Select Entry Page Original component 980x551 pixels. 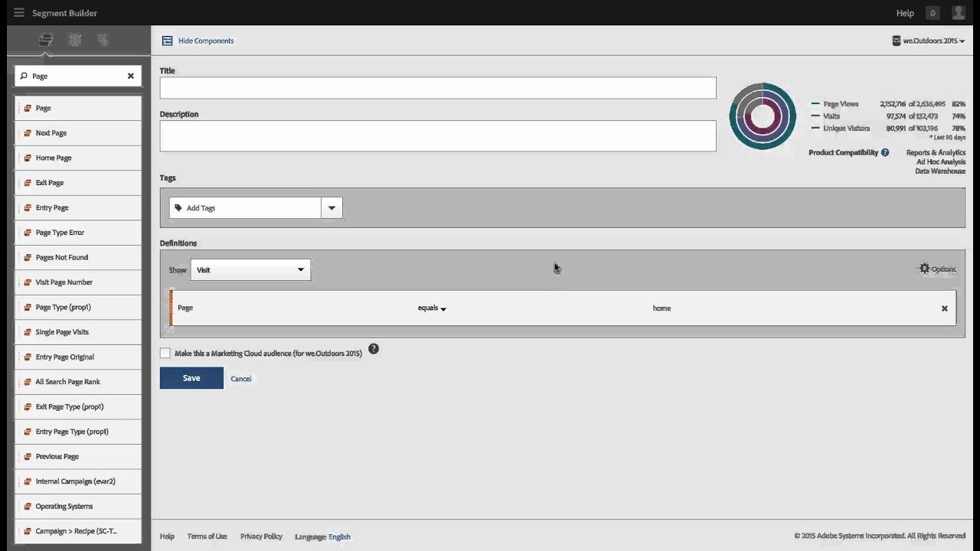(x=78, y=357)
